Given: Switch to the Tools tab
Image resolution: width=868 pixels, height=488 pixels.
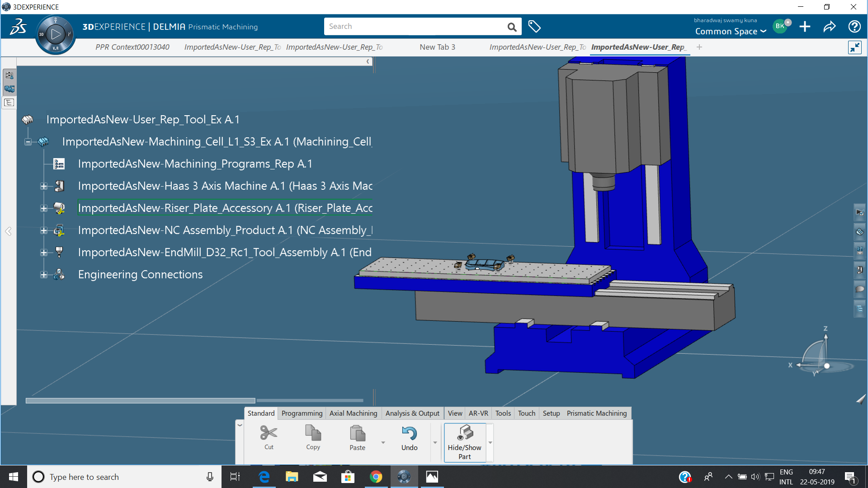Looking at the screenshot, I should pyautogui.click(x=503, y=413).
